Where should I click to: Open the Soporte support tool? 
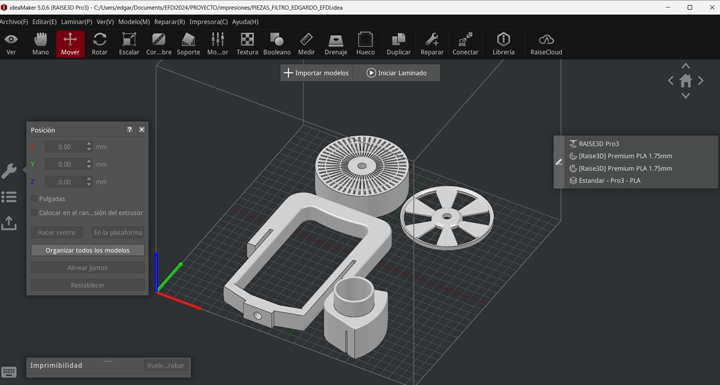(188, 44)
